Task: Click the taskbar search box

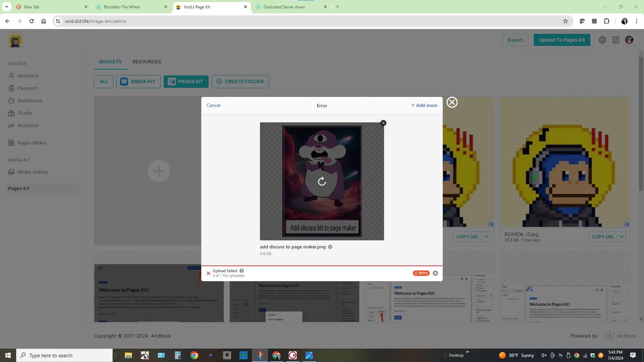Action: click(64, 355)
